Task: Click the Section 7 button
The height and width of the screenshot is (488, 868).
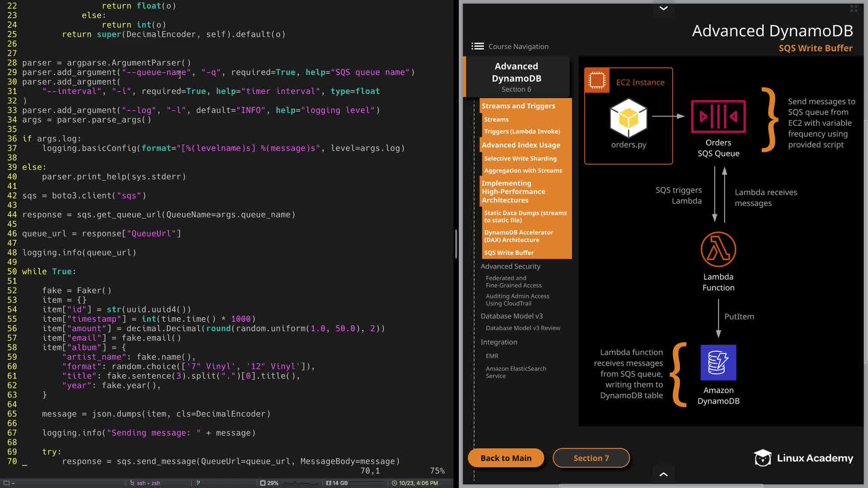Action: (591, 458)
